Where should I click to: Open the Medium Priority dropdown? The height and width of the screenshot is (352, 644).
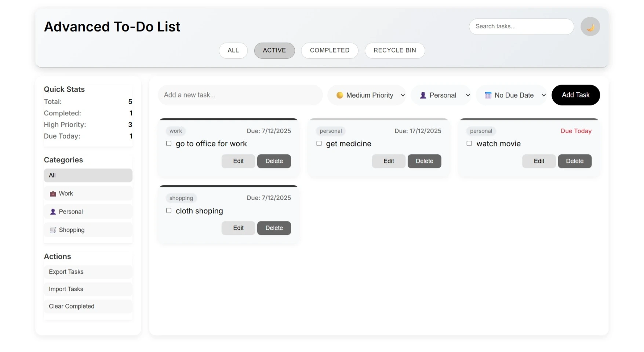[367, 95]
